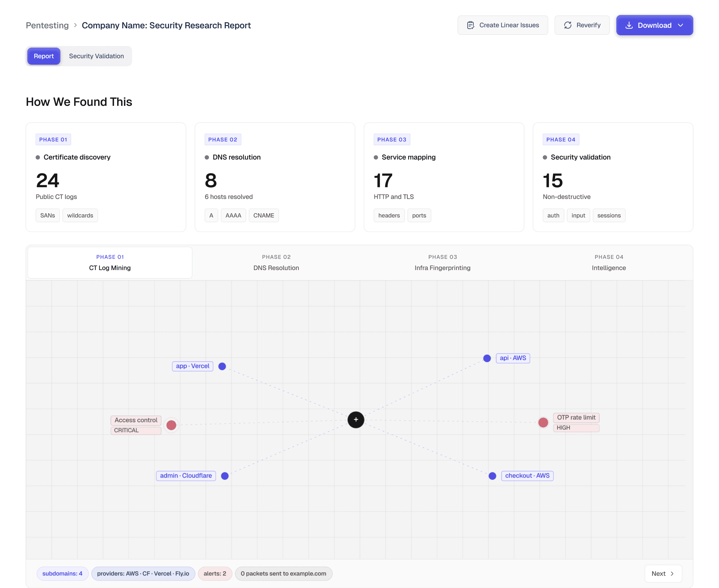This screenshot has height=588, width=719.
Task: Switch to the Security Validation tab
Action: click(x=96, y=56)
